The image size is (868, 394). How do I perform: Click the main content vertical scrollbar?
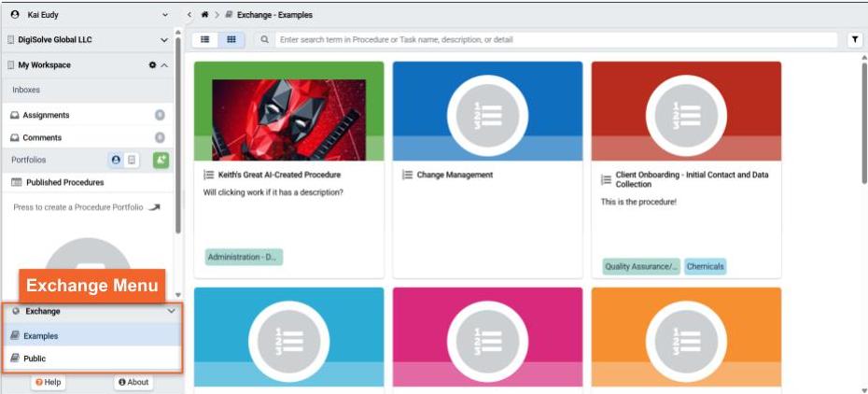tap(864, 122)
